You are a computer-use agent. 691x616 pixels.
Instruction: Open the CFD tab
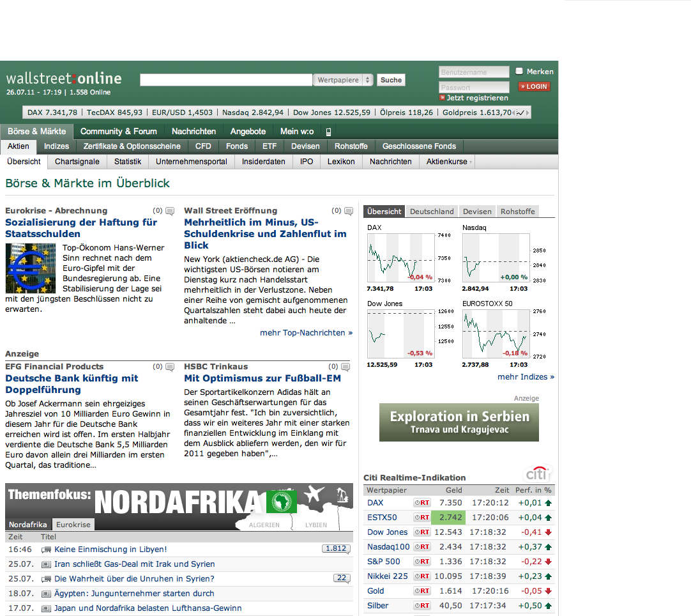[203, 146]
